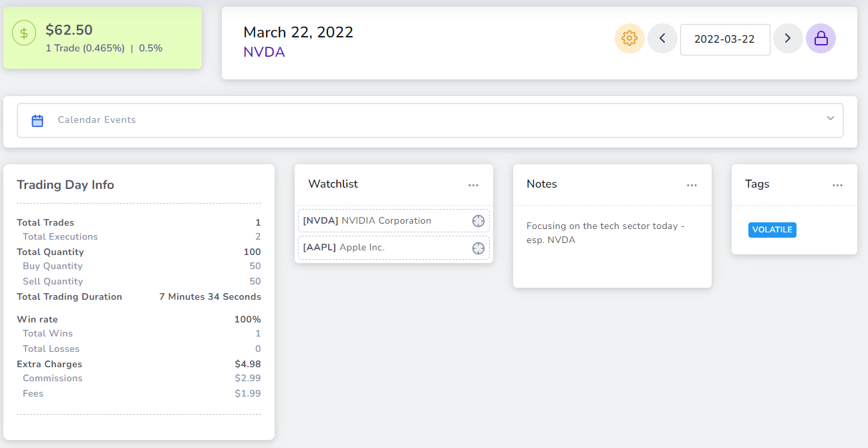Open the Watchlist three-dot menu
Screen dimensions: 868x448
point(473,185)
